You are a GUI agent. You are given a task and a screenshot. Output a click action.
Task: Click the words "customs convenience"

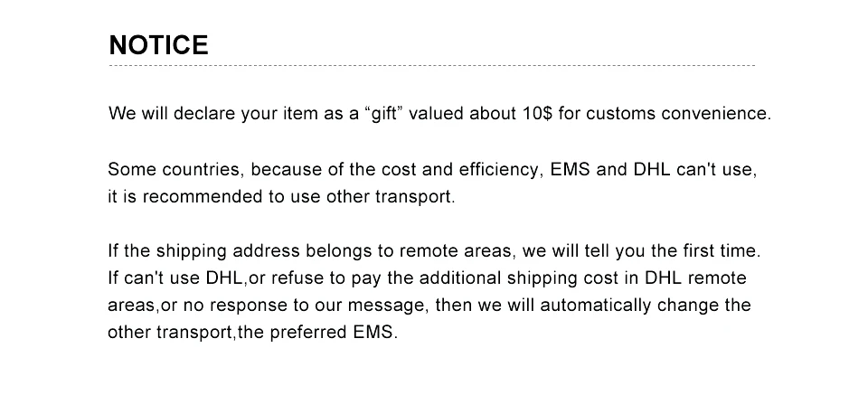678,113
